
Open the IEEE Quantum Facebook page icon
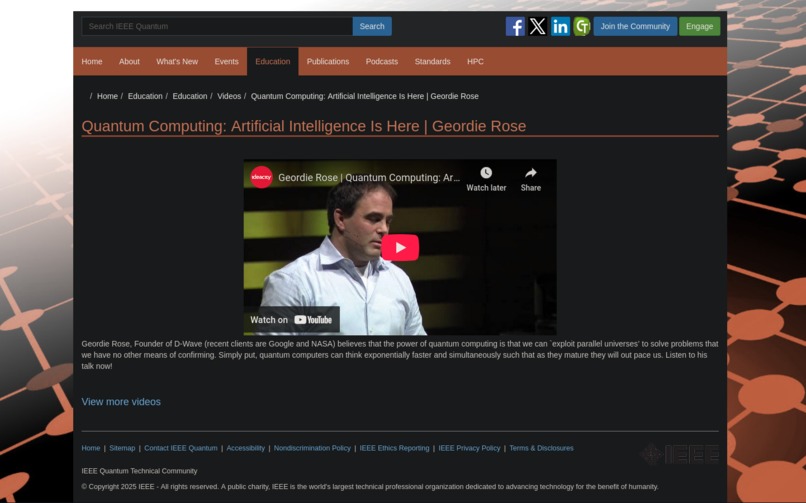(x=515, y=26)
